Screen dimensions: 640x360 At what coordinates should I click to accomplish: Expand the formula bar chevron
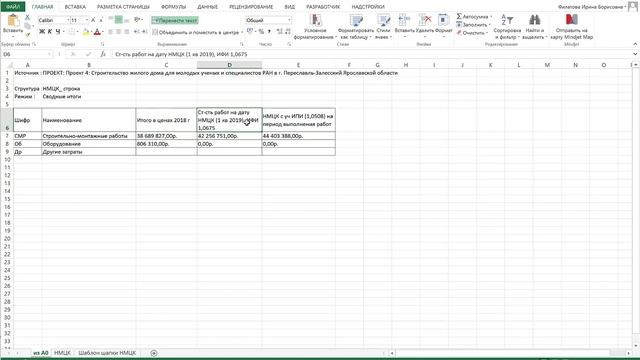tap(635, 54)
